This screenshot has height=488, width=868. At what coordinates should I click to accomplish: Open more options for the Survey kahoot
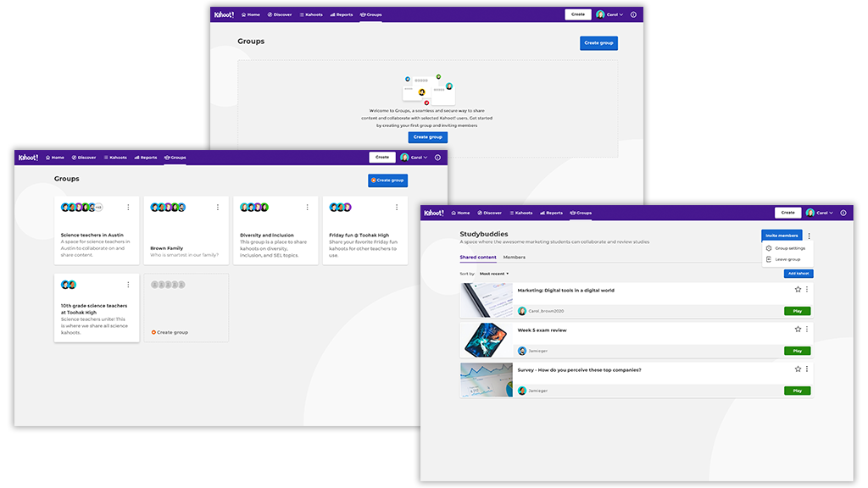(x=807, y=369)
